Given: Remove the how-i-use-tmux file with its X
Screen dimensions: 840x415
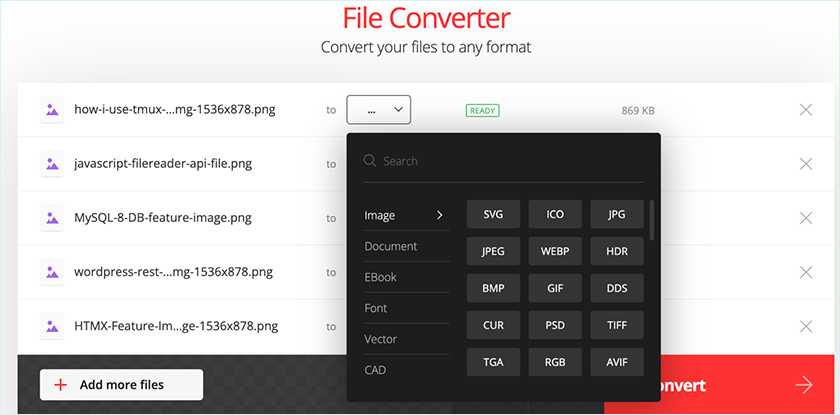Looking at the screenshot, I should (806, 110).
